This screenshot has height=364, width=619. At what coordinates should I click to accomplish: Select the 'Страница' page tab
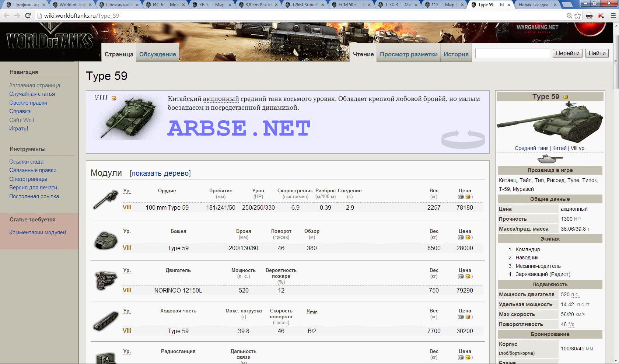119,54
